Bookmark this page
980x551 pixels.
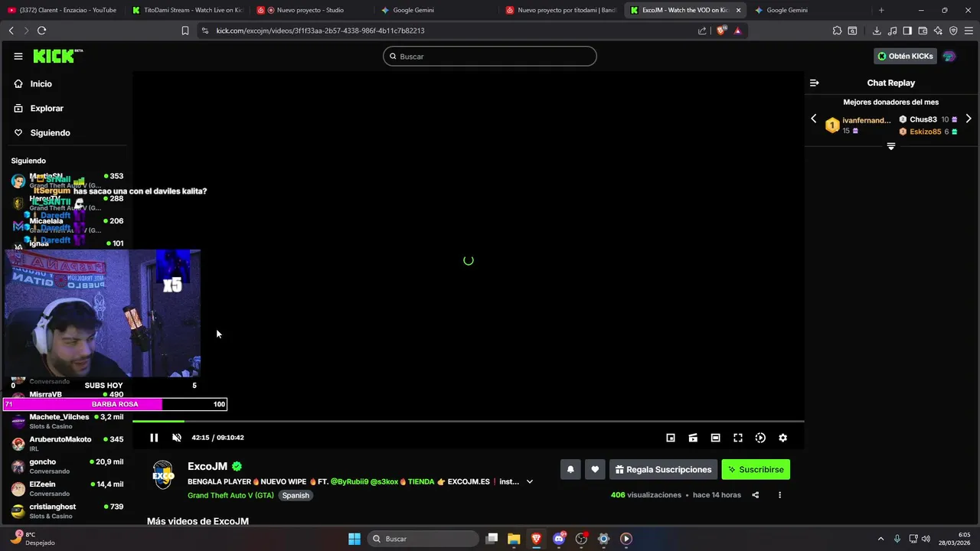click(x=185, y=31)
